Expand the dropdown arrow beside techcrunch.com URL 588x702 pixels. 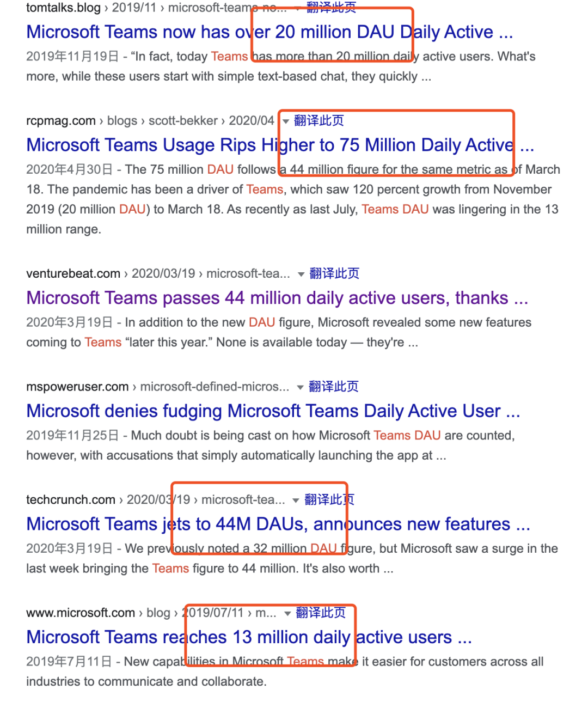coord(296,500)
